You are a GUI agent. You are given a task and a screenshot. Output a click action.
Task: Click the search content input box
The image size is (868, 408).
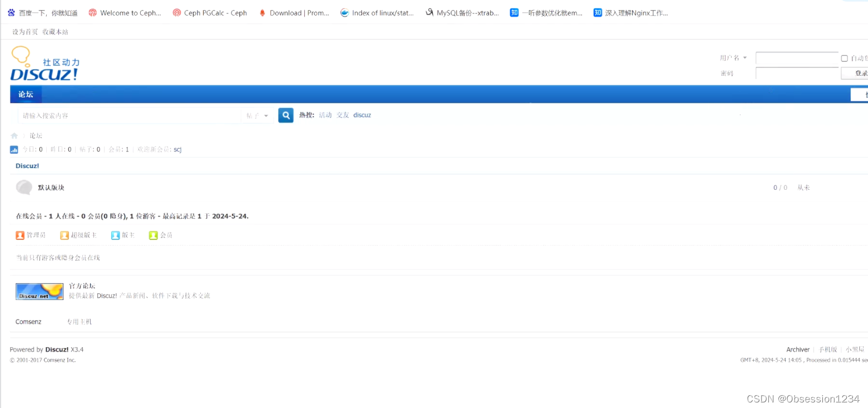[129, 115]
